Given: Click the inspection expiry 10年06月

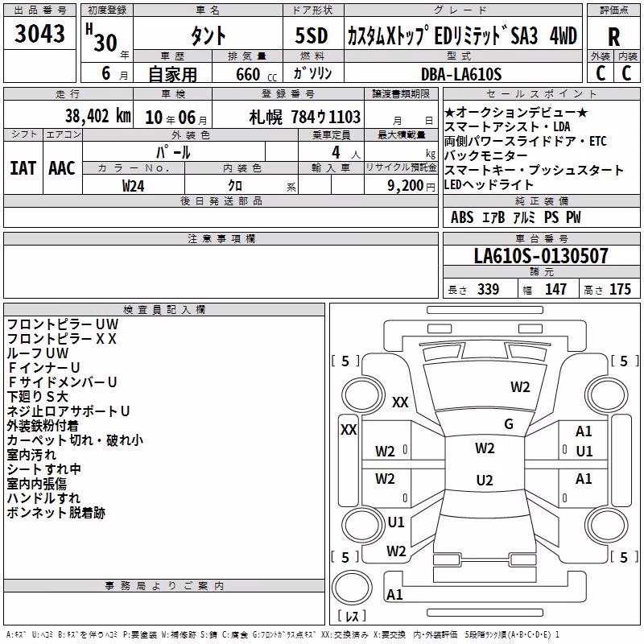Looking at the screenshot, I should [x=176, y=118].
